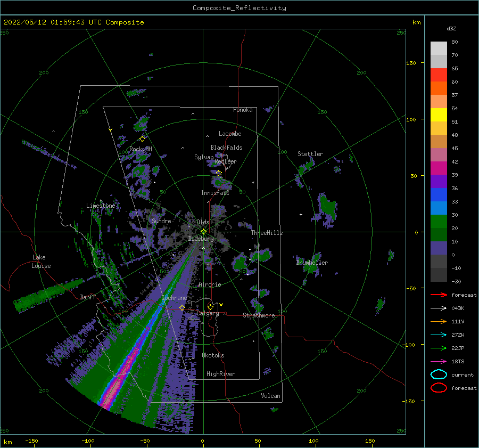This screenshot has height=448, width=479.
Task: Click the yellow diamond marker near RedDeer
Action: (219, 173)
